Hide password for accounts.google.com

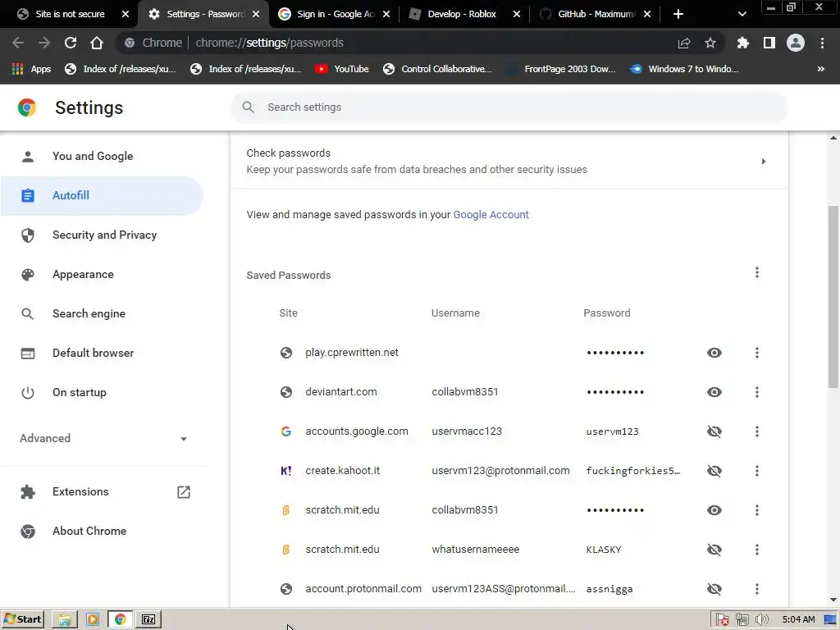coord(714,431)
